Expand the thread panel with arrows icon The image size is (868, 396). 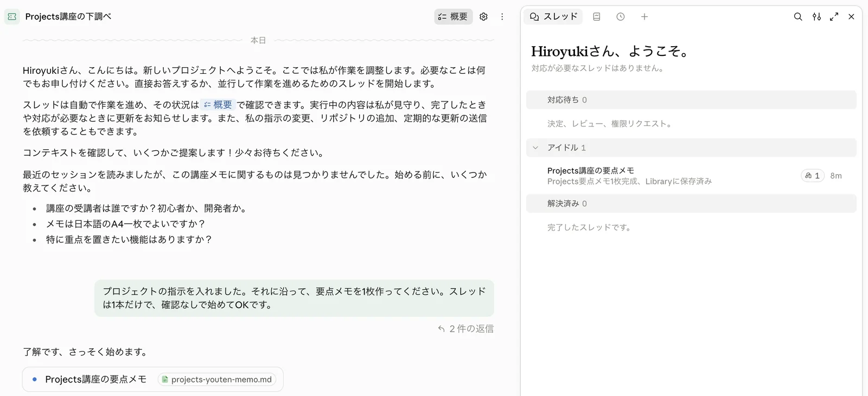coord(834,17)
